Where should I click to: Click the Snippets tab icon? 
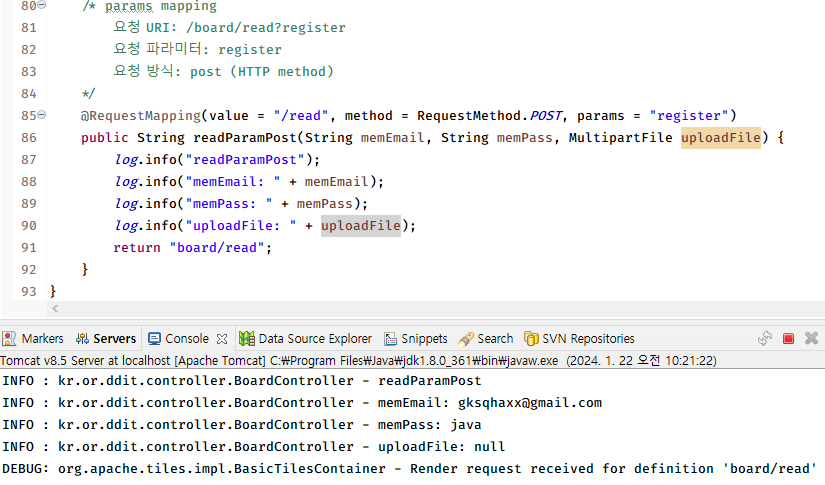390,339
